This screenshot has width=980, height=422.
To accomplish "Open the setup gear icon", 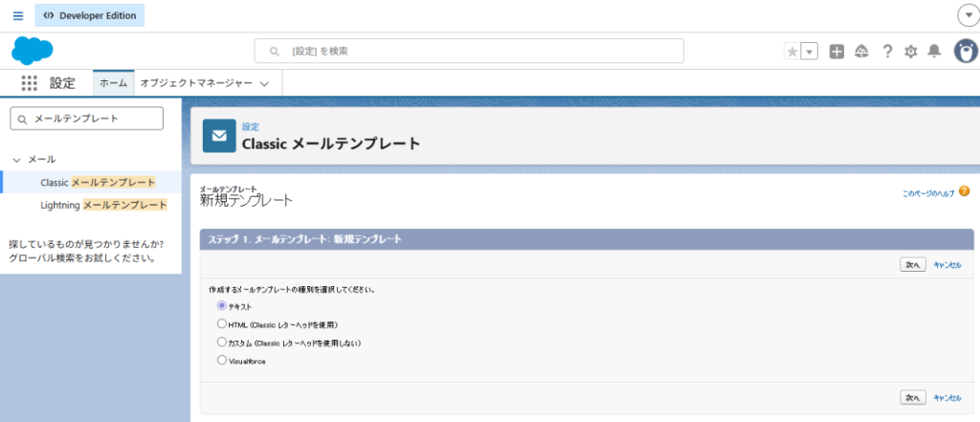I will (x=911, y=52).
